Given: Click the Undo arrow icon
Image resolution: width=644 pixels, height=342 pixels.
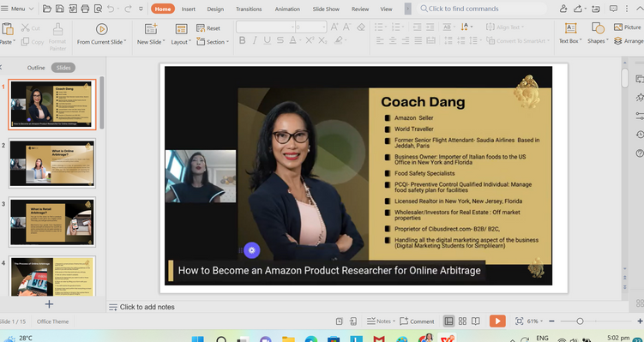Looking at the screenshot, I should coord(111,9).
